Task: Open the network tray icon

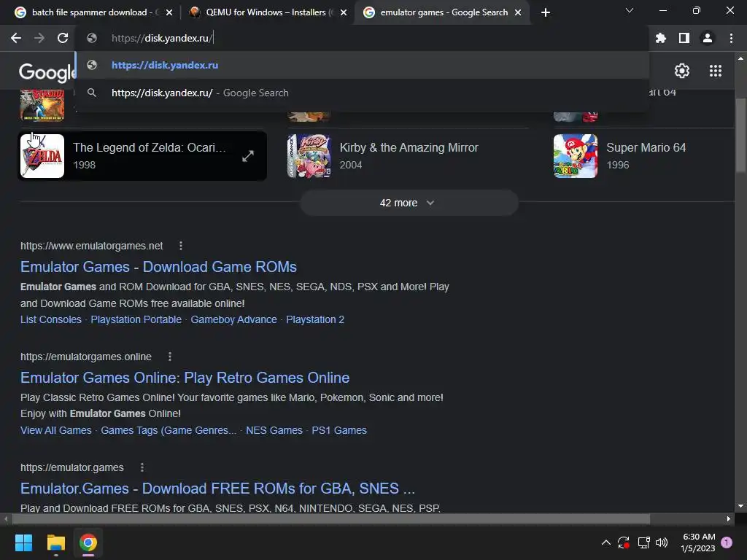Action: 643,542
